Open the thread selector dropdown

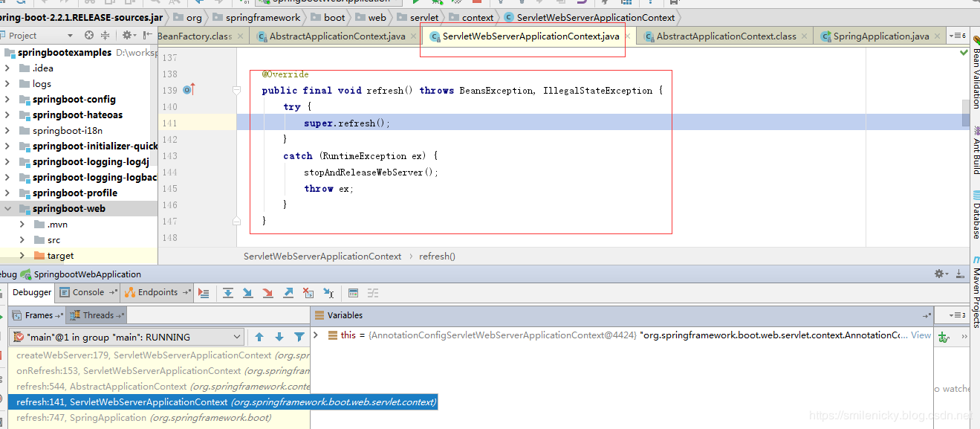pos(238,337)
